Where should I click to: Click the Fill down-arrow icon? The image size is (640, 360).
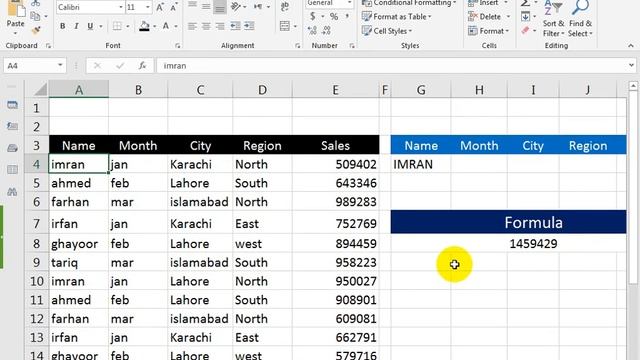click(x=525, y=17)
